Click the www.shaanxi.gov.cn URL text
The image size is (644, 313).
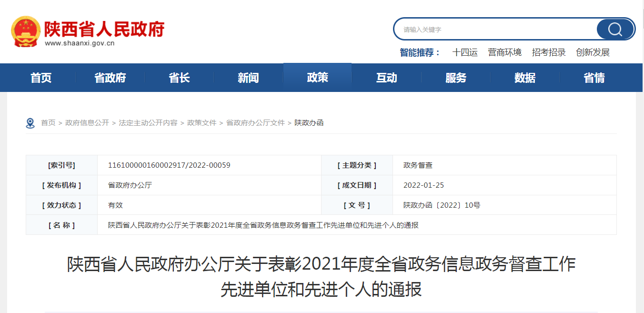[80, 43]
